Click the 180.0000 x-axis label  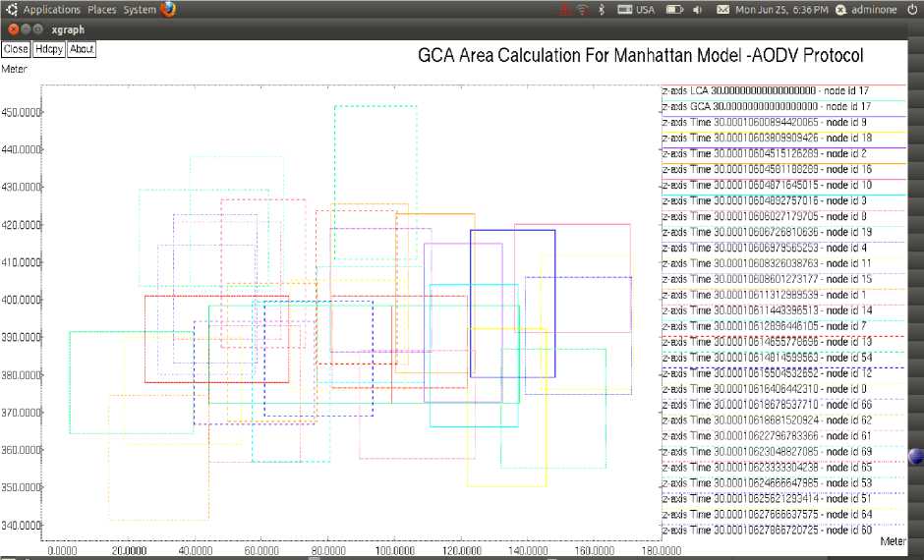click(662, 551)
